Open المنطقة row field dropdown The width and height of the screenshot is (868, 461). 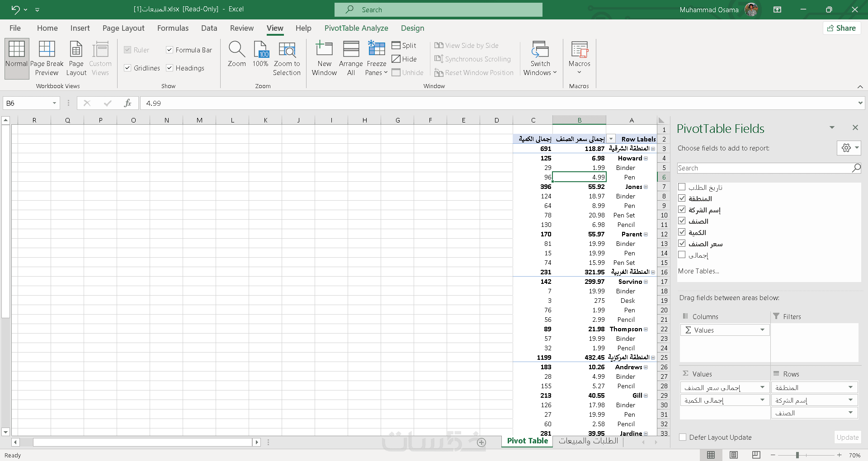click(850, 387)
